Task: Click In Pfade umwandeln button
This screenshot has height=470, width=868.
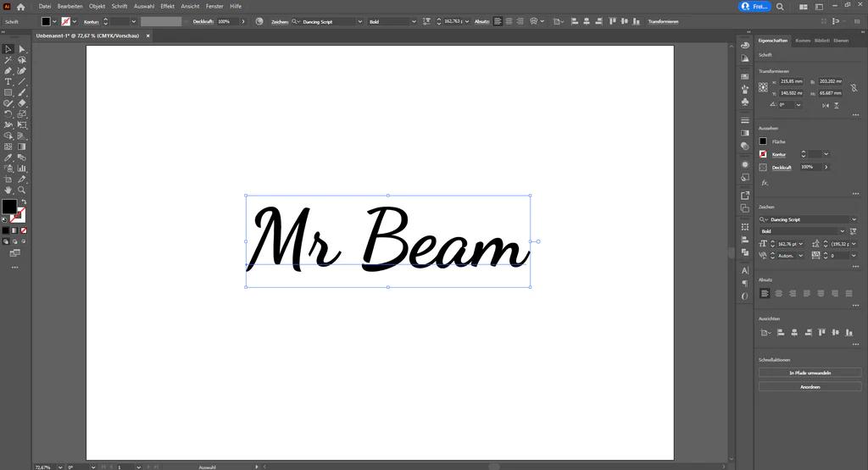Action: [810, 373]
